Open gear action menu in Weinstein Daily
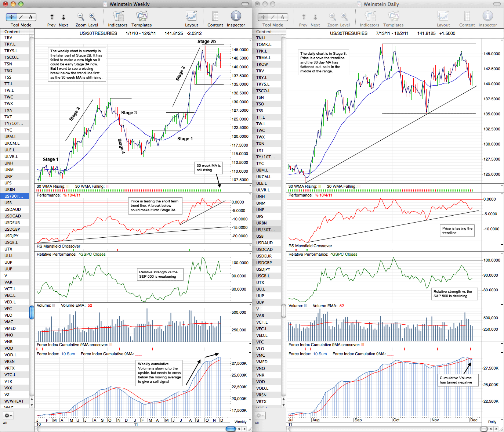The width and height of the screenshot is (504, 432). click(260, 415)
